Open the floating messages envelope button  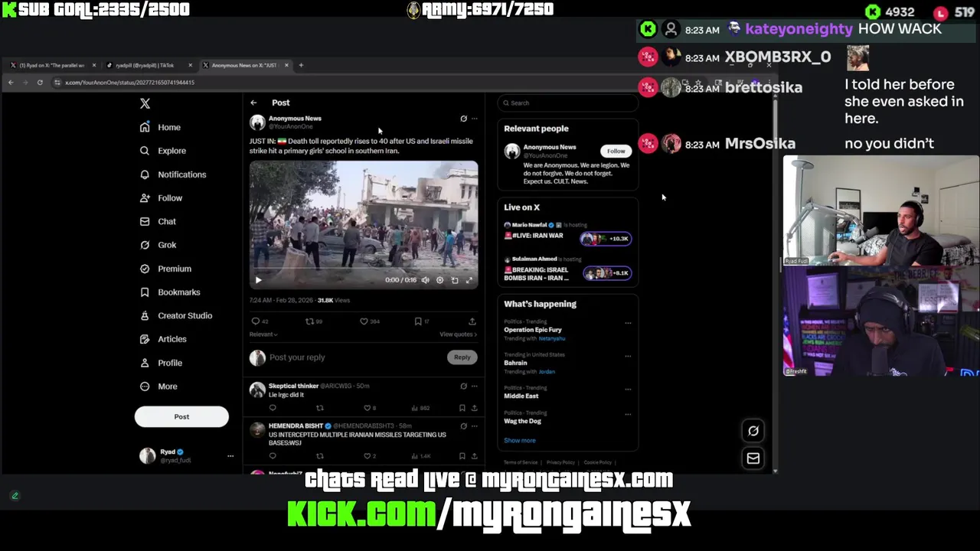(x=753, y=458)
